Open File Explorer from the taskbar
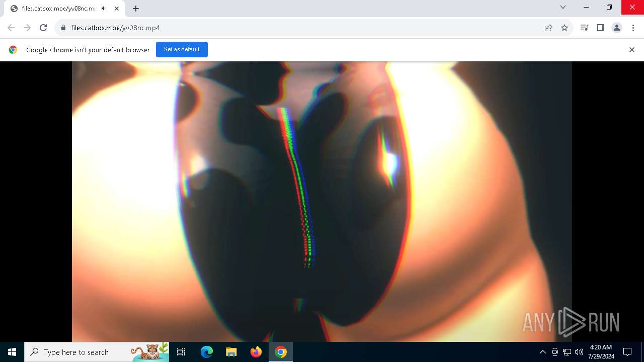Viewport: 644px width, 362px height. point(231,352)
